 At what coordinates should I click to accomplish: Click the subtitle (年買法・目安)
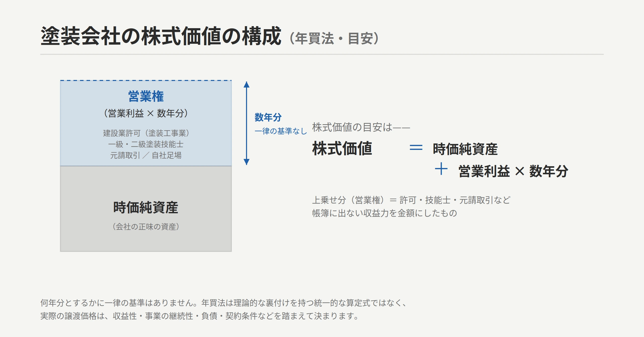coord(334,38)
